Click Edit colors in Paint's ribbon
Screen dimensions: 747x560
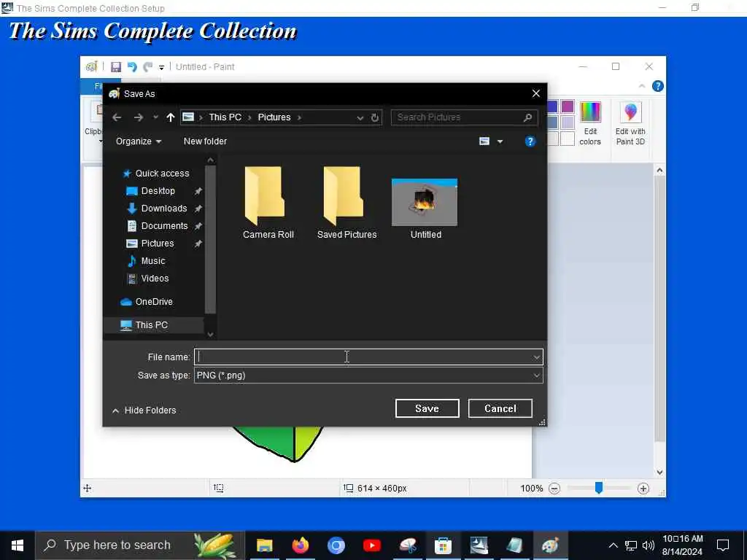(590, 124)
